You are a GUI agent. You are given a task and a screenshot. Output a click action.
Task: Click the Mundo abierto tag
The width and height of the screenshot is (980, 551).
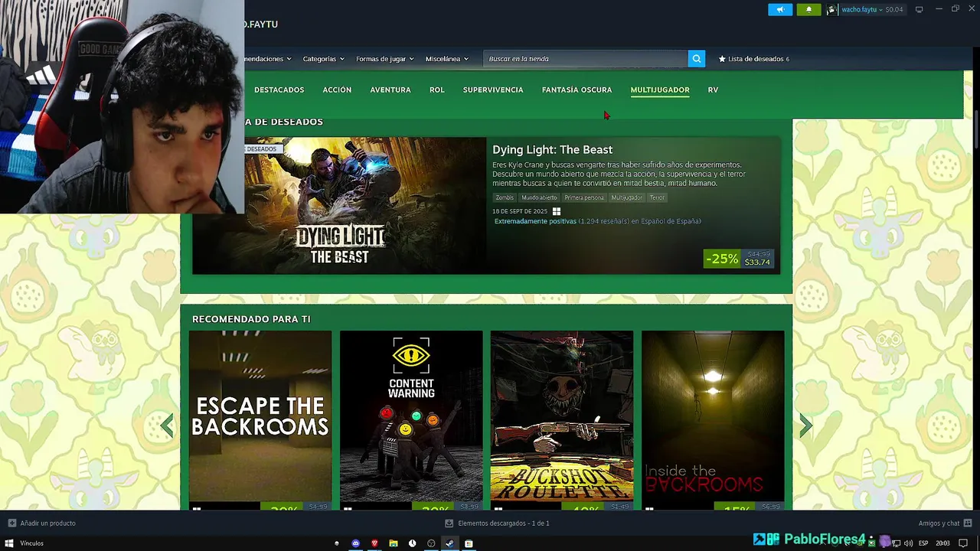pos(539,197)
